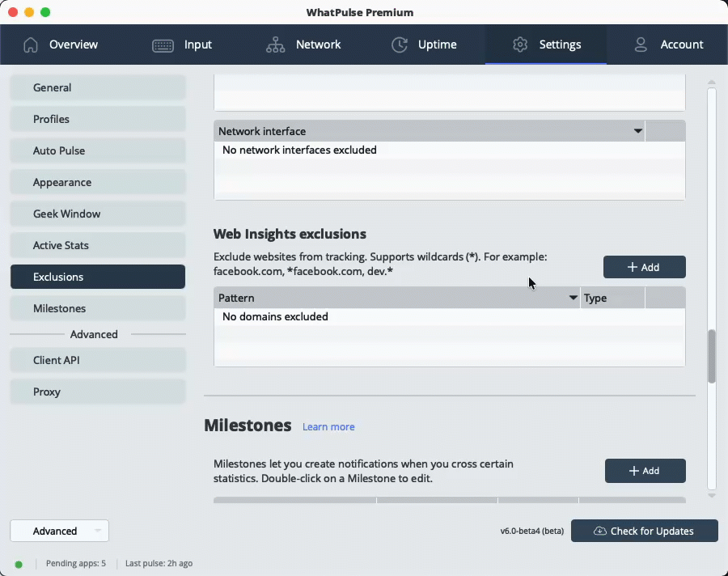Image resolution: width=728 pixels, height=576 pixels.
Task: Select the Proxy settings entry
Action: tap(97, 392)
